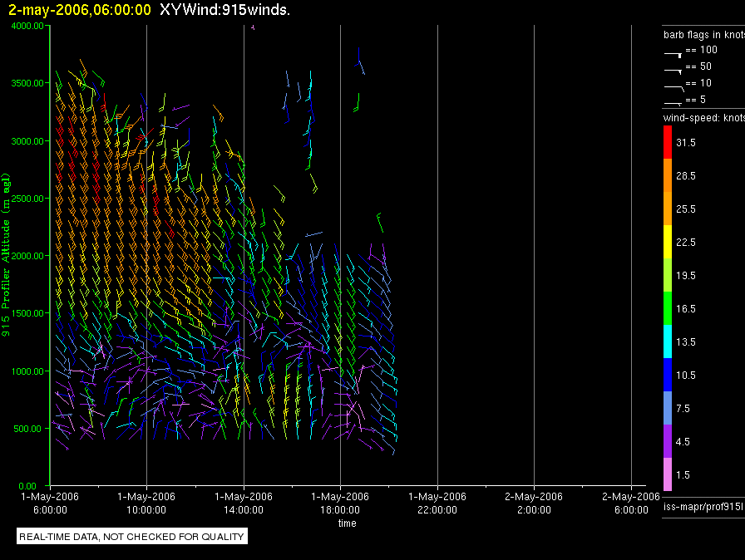Viewport: 745px width, 560px height.
Task: Choose the blue 10.5 knots color swatch
Action: point(668,375)
